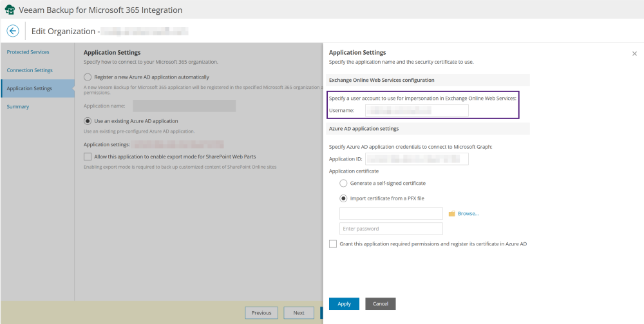Image resolution: width=644 pixels, height=324 pixels.
Task: Focus the Enter password field
Action: click(x=391, y=229)
